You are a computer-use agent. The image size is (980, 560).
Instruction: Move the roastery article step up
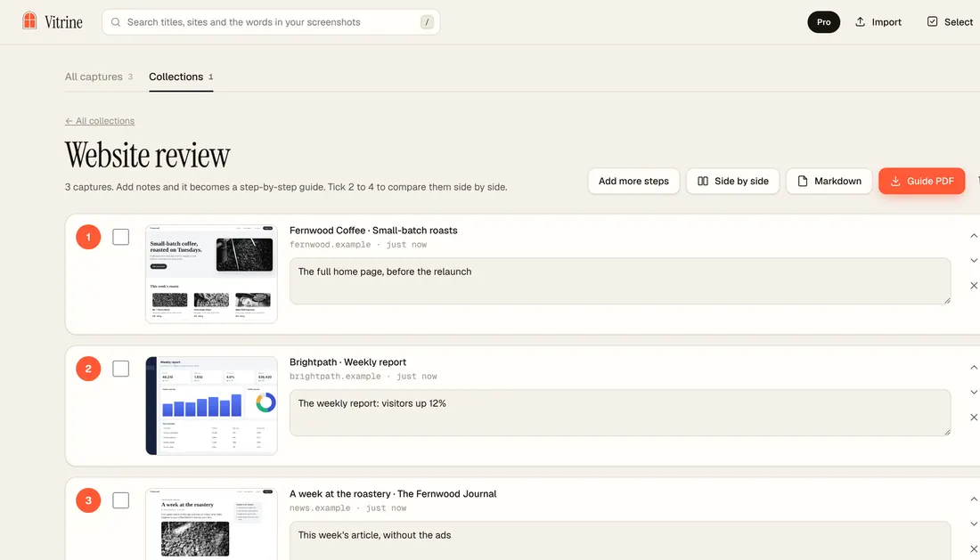click(x=973, y=499)
